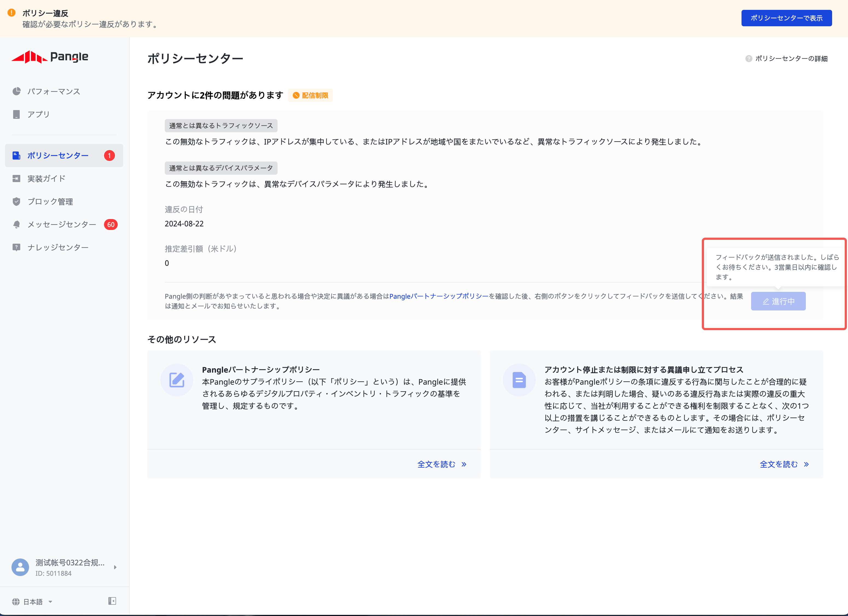Open the パフォーマンス menu
848x616 pixels.
coord(64,91)
